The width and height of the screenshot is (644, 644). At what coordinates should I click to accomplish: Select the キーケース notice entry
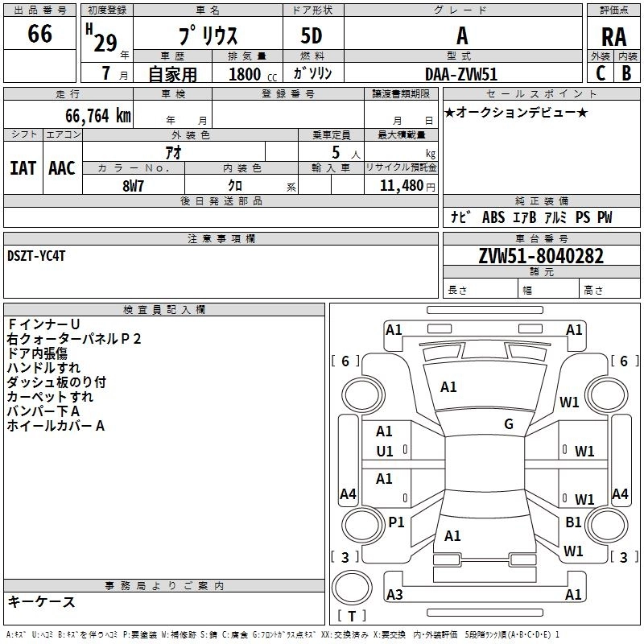pos(41,602)
